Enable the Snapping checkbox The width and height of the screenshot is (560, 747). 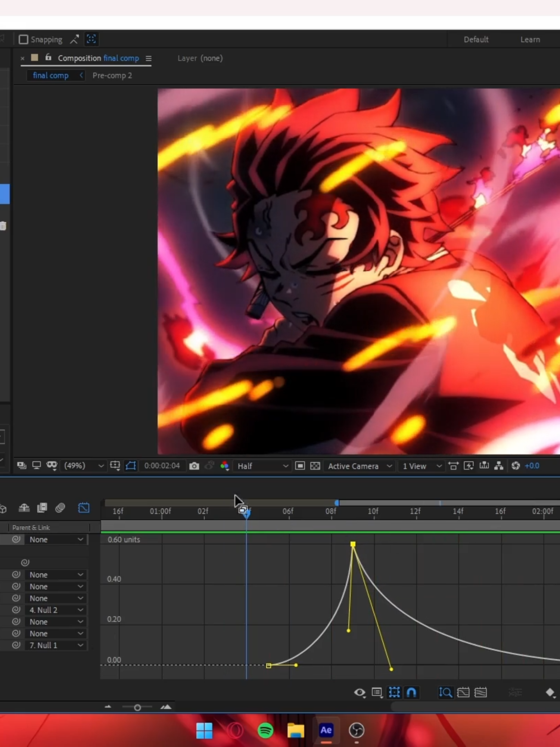[x=24, y=39]
